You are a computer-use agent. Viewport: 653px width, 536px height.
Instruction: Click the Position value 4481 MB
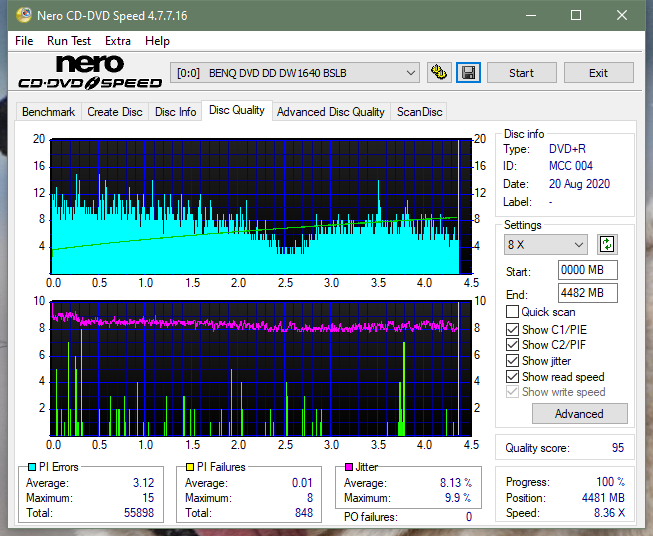(x=603, y=498)
